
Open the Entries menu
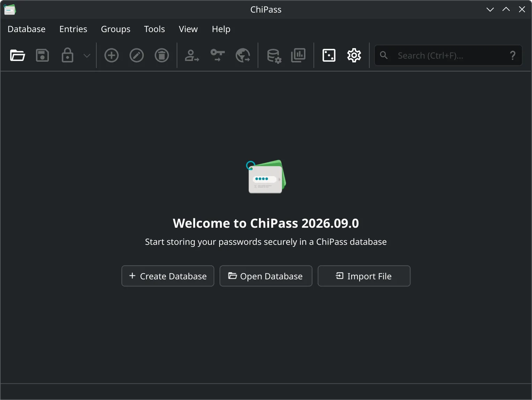coord(73,29)
